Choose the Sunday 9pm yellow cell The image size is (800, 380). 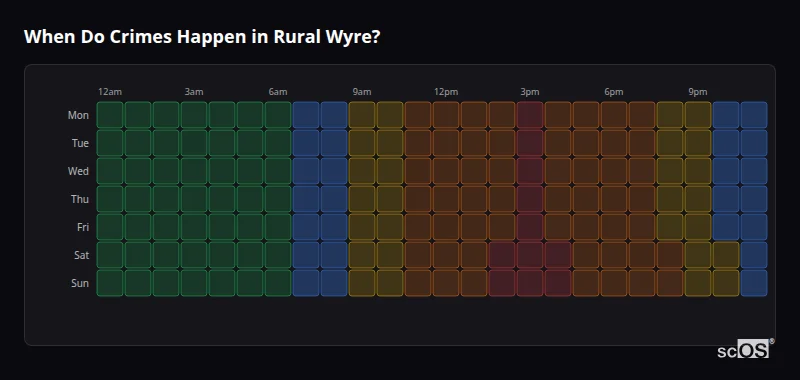coord(698,283)
